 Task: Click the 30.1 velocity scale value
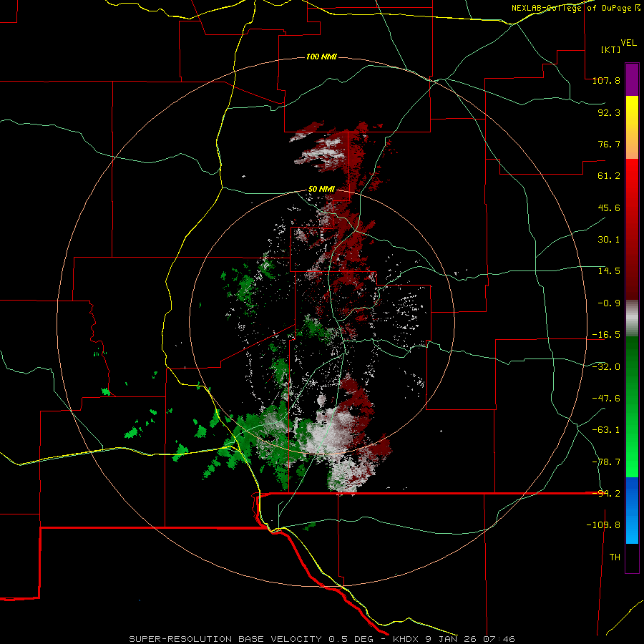point(609,240)
